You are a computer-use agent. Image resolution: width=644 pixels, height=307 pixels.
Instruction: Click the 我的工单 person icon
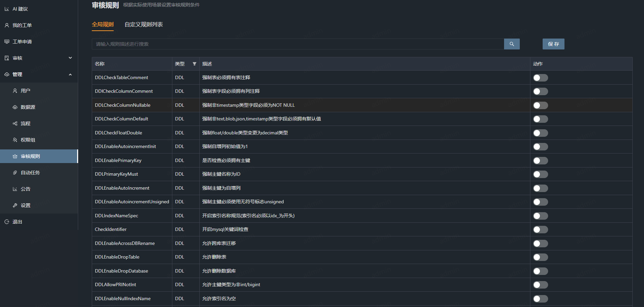7,25
